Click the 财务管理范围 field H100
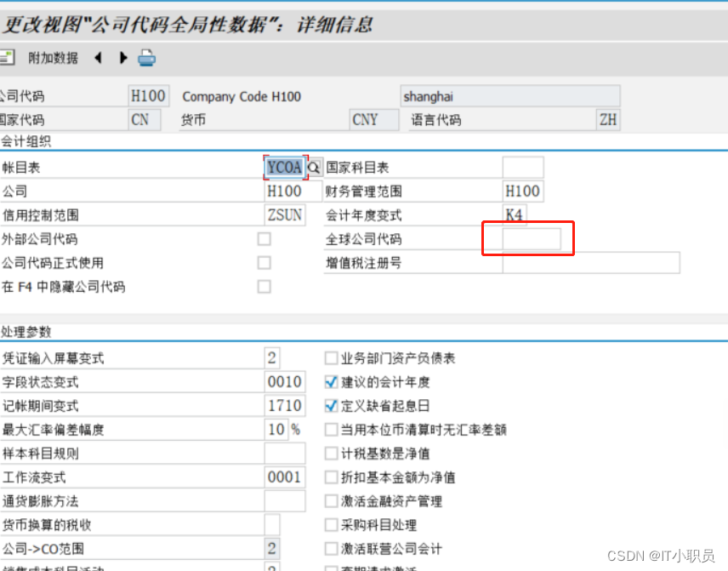The height and width of the screenshot is (571, 728). tap(523, 191)
